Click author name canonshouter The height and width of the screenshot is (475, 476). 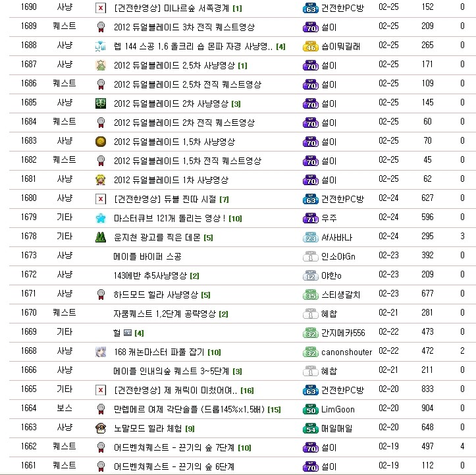click(x=346, y=352)
